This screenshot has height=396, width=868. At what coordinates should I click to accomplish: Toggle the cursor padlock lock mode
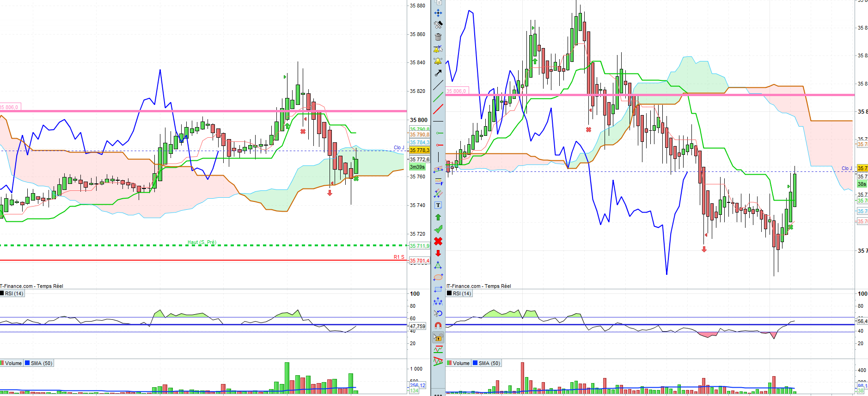[438, 337]
